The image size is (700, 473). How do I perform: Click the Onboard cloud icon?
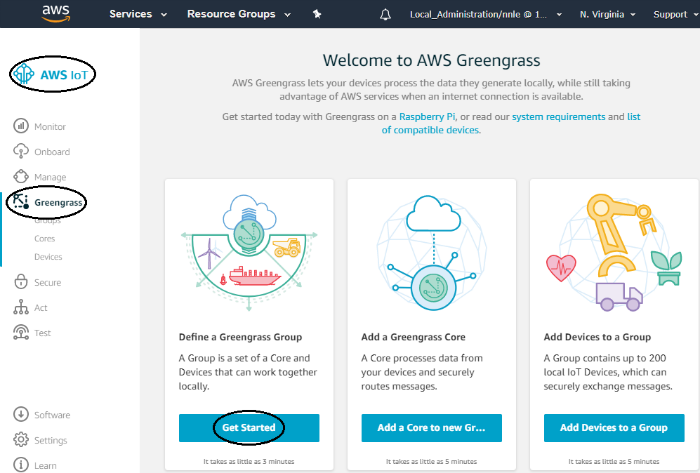(21, 151)
